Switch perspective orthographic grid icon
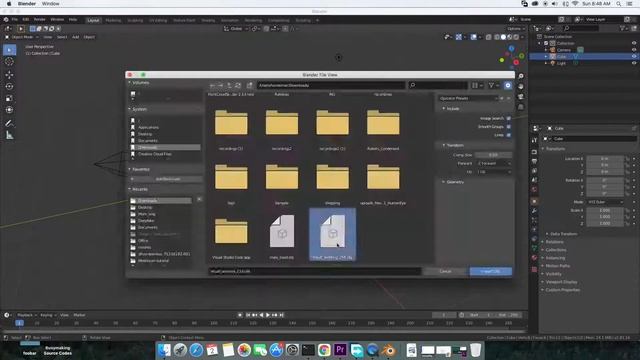 [x=521, y=107]
